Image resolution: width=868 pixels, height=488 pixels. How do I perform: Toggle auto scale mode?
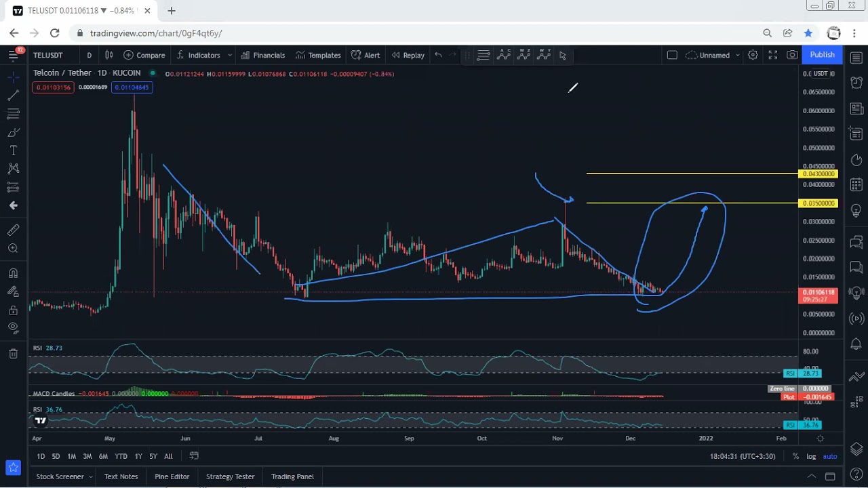click(830, 456)
